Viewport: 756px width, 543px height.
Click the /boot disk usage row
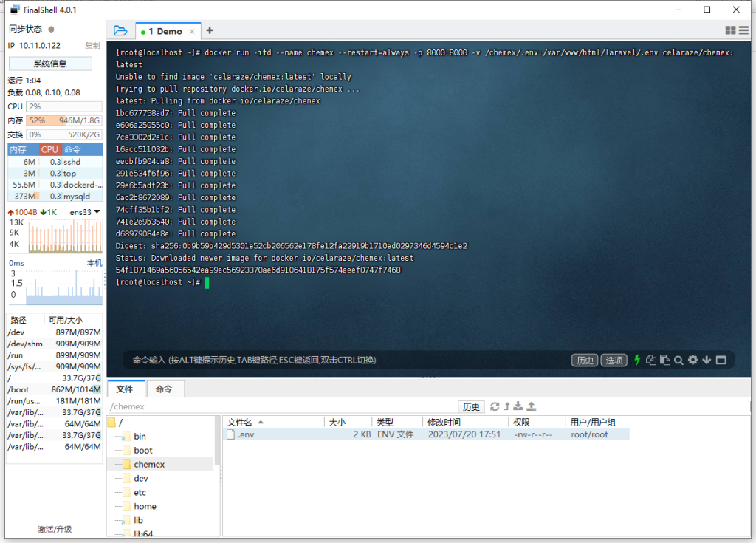pyautogui.click(x=55, y=389)
